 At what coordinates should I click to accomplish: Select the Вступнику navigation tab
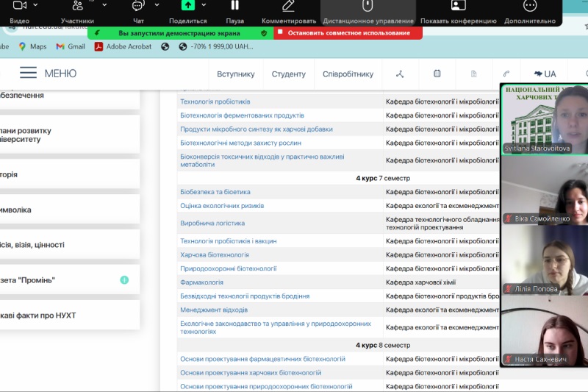[x=235, y=74]
